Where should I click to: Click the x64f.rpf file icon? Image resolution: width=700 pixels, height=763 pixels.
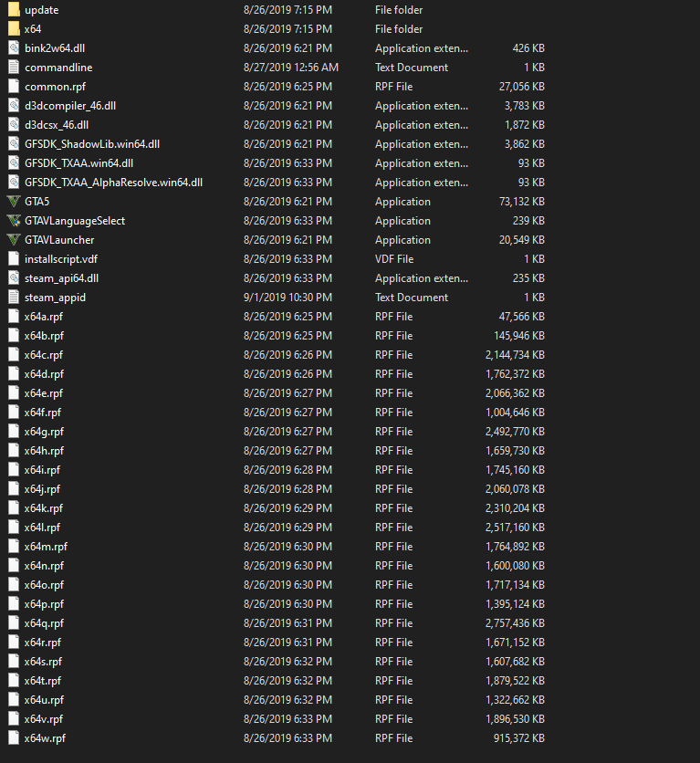(x=14, y=413)
